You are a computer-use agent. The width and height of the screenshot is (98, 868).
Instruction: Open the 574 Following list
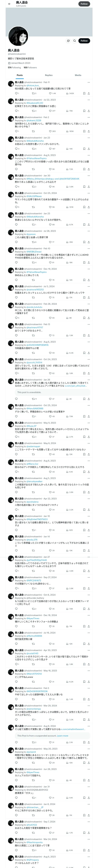[x=14, y=67]
